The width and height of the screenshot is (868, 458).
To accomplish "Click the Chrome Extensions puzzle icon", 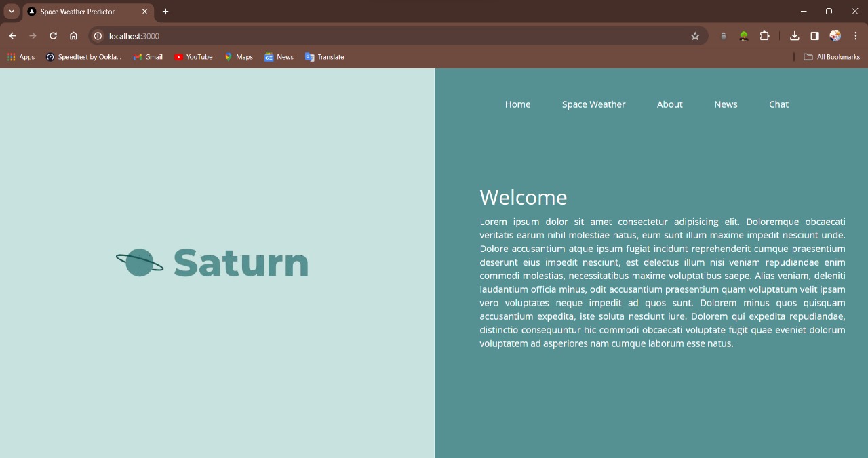I will pyautogui.click(x=765, y=35).
